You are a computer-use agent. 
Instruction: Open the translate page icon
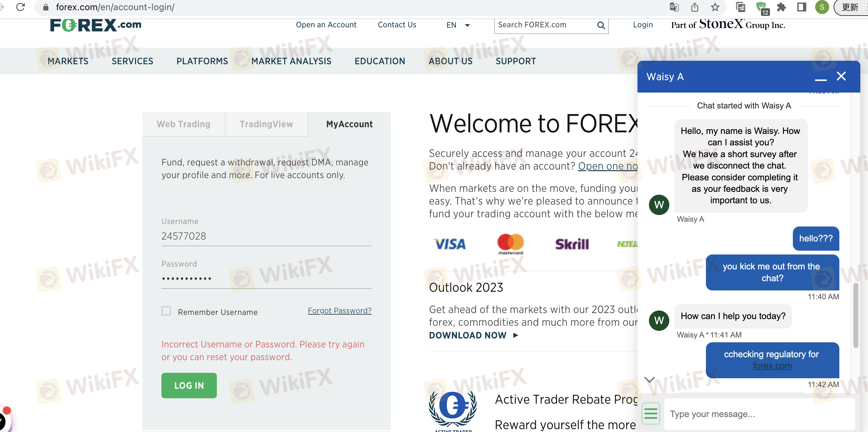point(674,7)
